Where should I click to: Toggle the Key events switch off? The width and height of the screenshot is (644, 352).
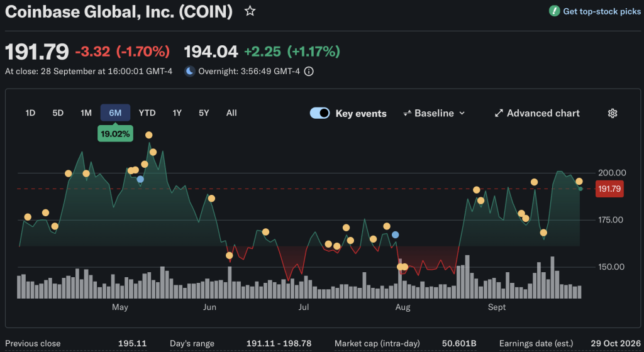[x=319, y=113]
